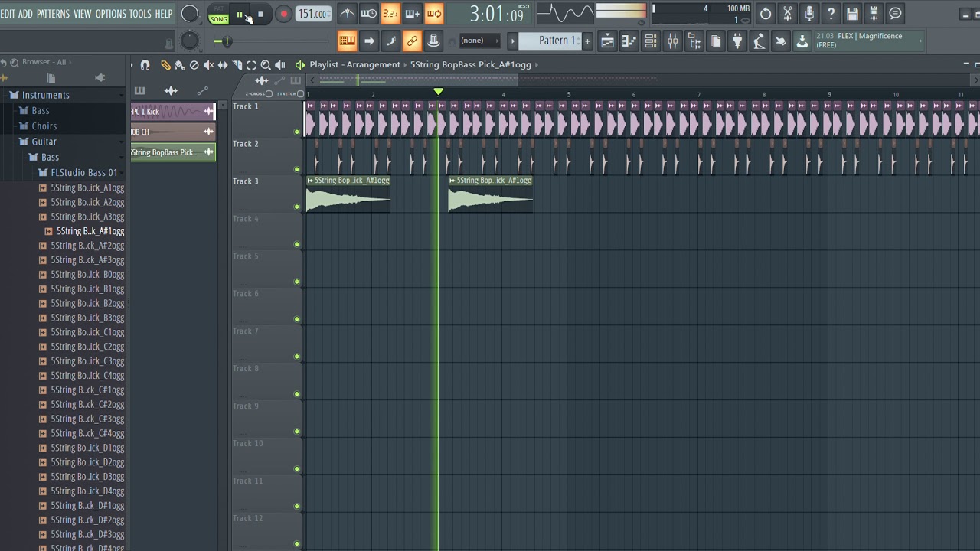Open the project picker pages icon

tap(716, 41)
